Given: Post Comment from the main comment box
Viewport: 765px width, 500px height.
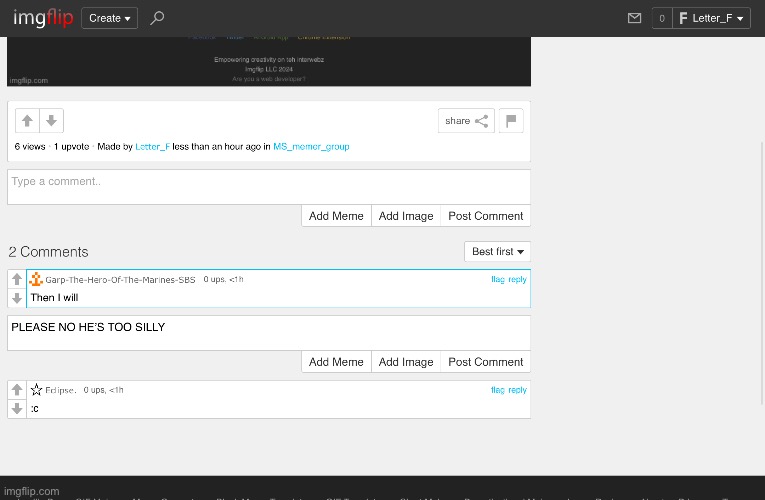Looking at the screenshot, I should click(x=485, y=216).
